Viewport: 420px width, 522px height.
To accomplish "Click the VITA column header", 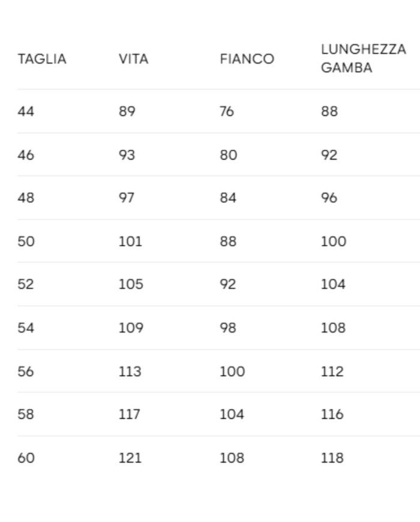I will 133,59.
